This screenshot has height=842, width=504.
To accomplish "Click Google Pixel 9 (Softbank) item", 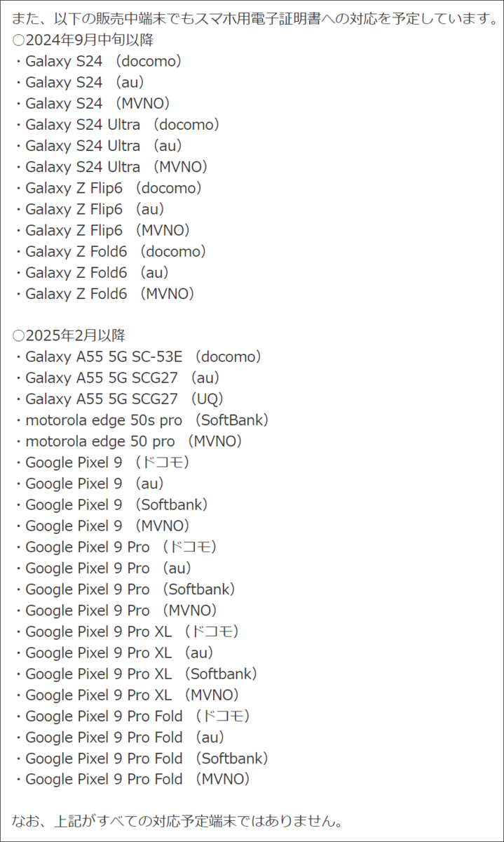I will [112, 504].
